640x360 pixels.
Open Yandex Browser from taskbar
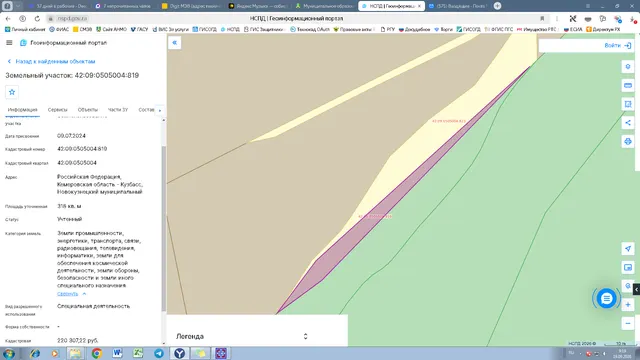coord(179,353)
